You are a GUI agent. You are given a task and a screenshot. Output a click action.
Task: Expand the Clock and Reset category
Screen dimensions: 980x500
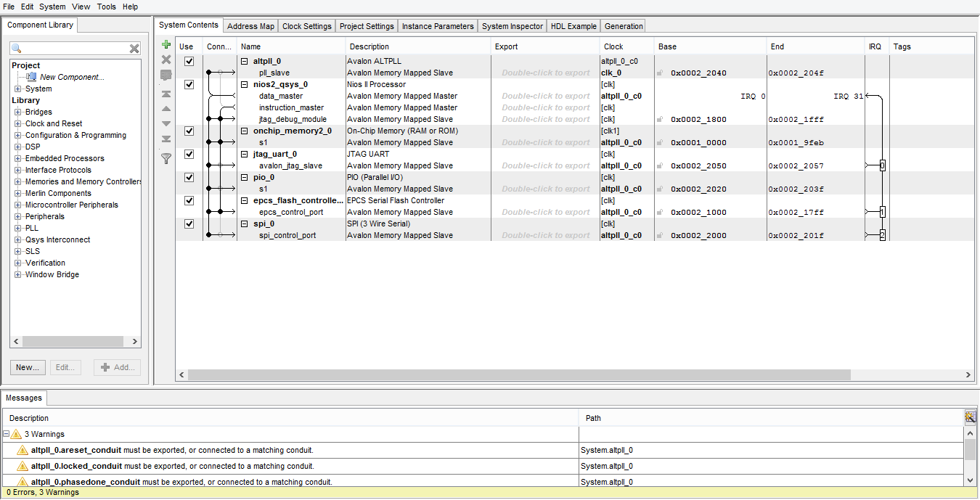18,123
